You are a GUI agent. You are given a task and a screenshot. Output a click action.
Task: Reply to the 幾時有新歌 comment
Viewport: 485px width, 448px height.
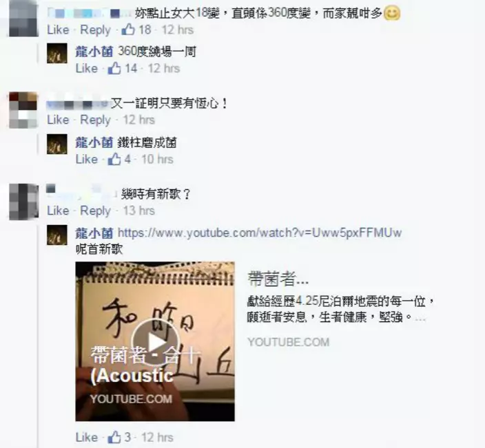coord(95,211)
